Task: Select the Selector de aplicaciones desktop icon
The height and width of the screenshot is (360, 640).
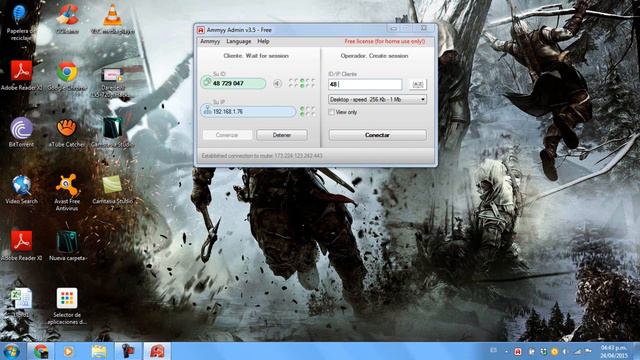Action: tap(67, 307)
